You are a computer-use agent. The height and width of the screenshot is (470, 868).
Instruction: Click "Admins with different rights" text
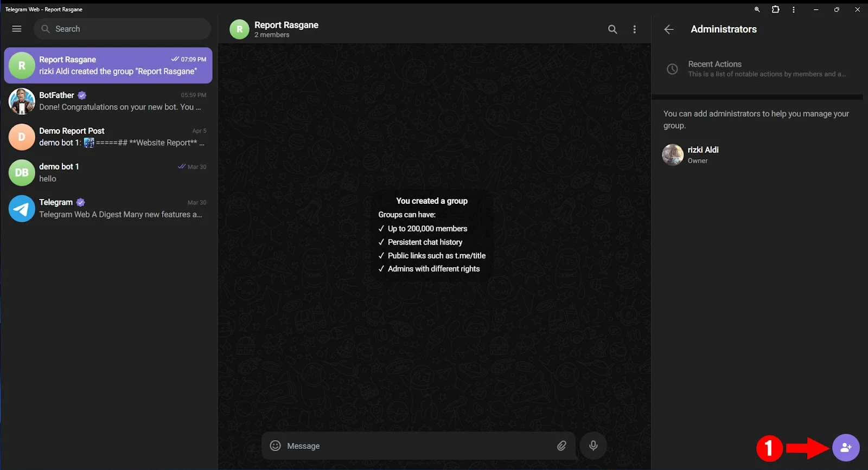point(433,269)
